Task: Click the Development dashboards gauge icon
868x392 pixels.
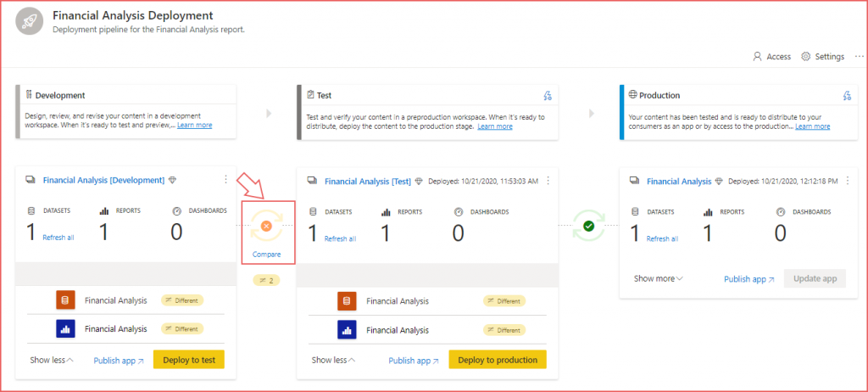Action: coord(176,210)
